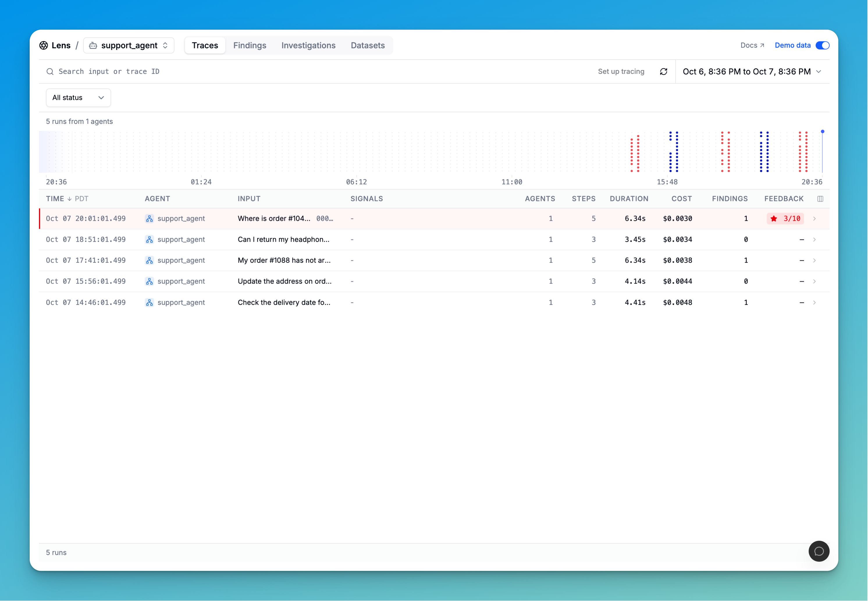Click the Lens logo icon
This screenshot has height=601, width=868.
(x=44, y=45)
